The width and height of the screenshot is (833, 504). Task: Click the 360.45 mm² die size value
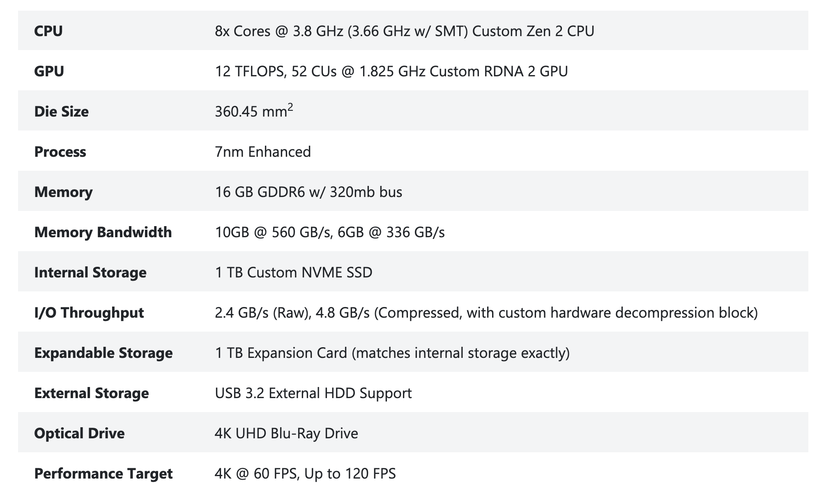(x=253, y=111)
